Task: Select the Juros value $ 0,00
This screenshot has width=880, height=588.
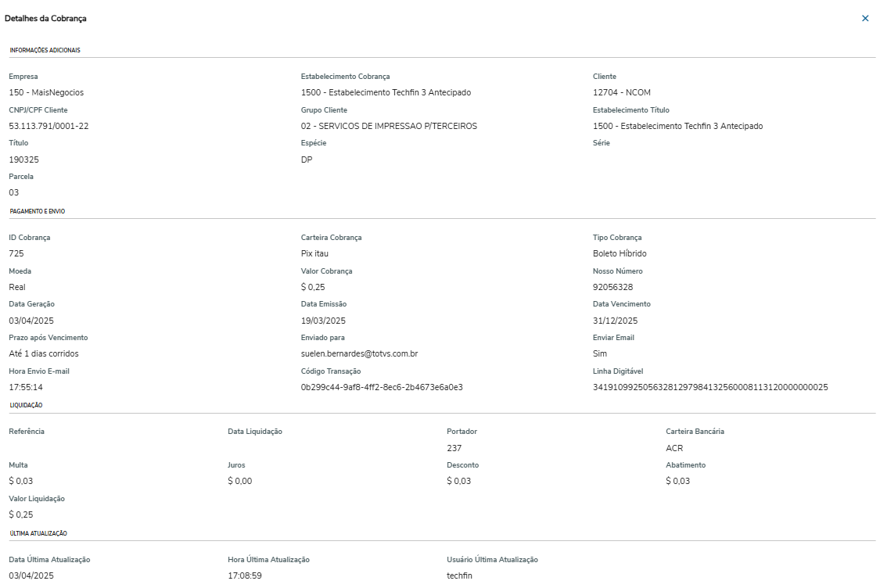Action: [x=240, y=482]
